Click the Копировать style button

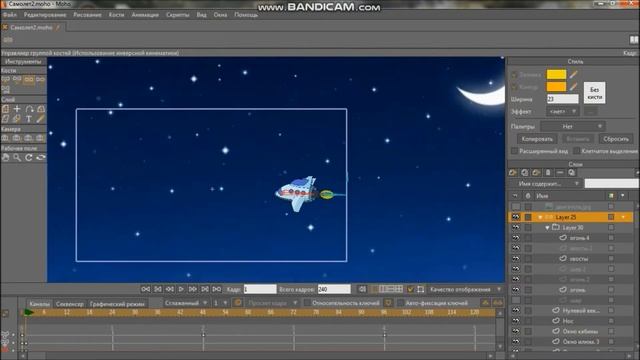point(537,139)
